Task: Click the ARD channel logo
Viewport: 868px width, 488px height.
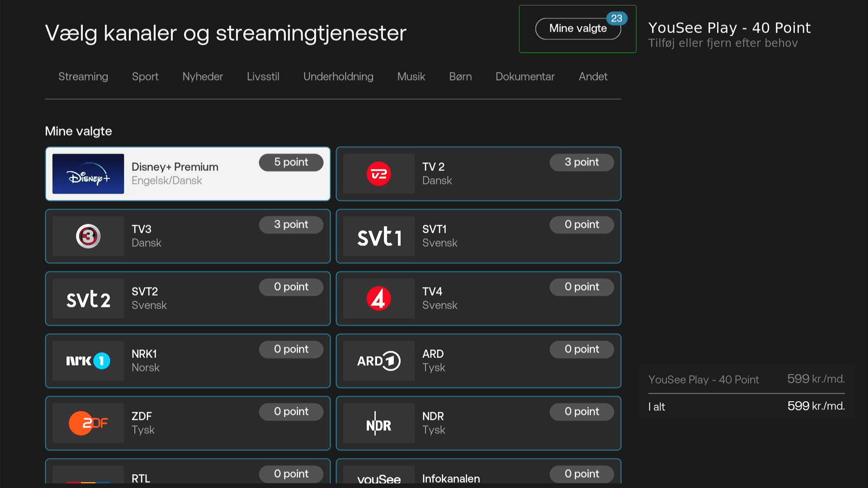Action: [379, 361]
